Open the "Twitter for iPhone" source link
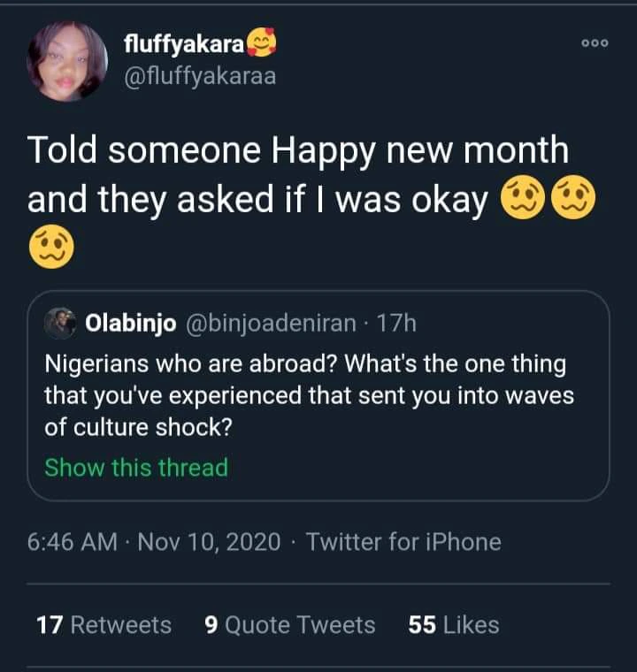Viewport: 637px width, 672px height. (403, 541)
